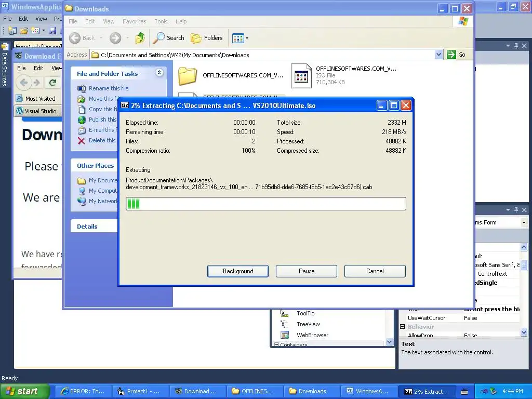
Task: Open Help menu in Downloads window
Action: [x=181, y=21]
